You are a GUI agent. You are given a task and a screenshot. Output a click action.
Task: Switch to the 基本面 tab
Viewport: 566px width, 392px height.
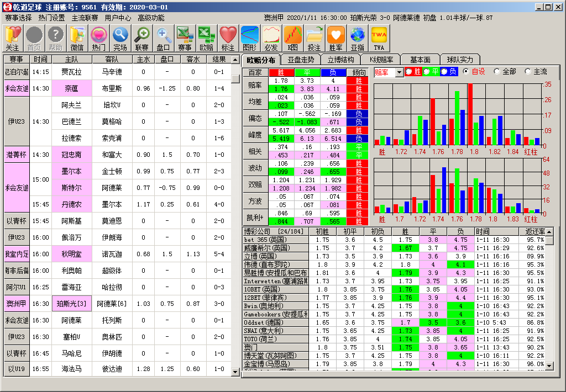(x=421, y=60)
